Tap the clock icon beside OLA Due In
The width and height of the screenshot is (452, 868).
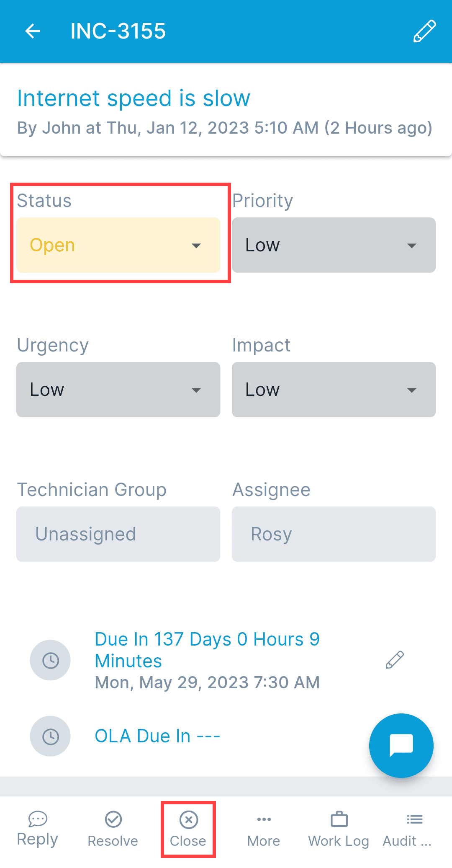click(50, 736)
